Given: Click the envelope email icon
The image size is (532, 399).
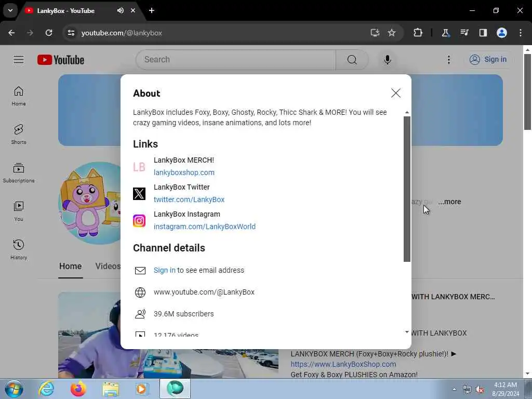Looking at the screenshot, I should [x=140, y=270].
